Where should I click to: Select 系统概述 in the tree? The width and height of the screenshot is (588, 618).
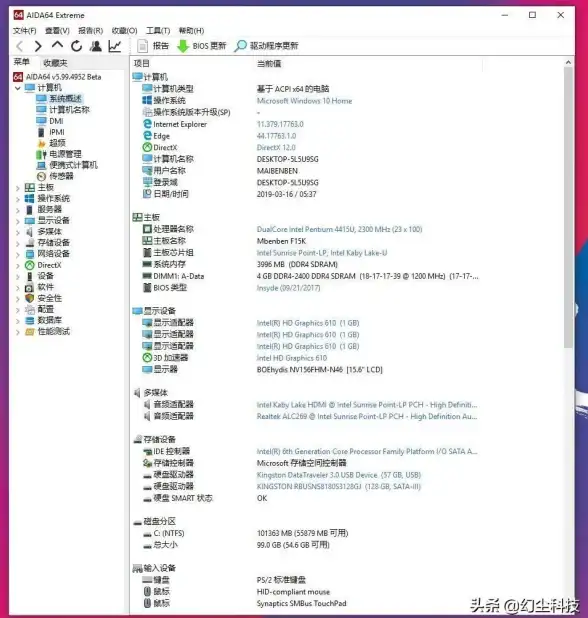(x=65, y=99)
